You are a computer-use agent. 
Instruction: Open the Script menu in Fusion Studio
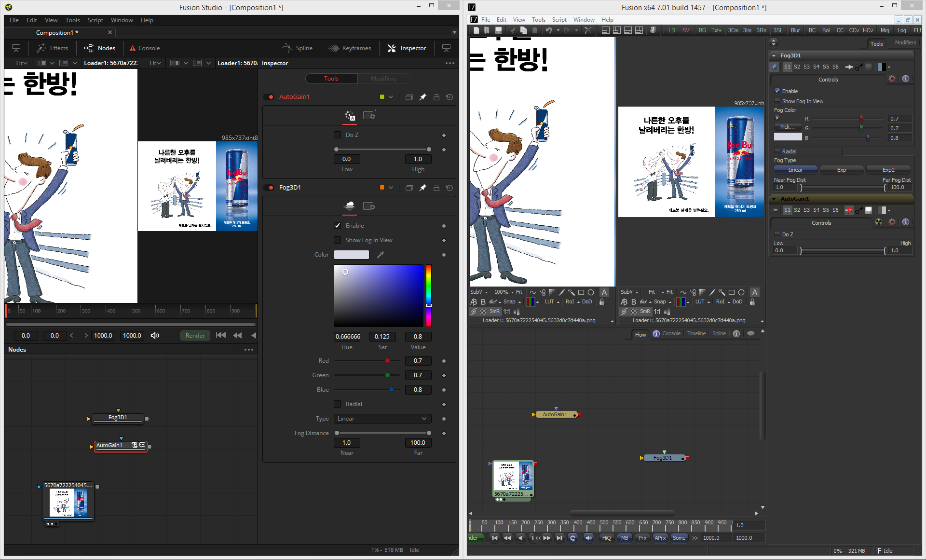[x=95, y=20]
